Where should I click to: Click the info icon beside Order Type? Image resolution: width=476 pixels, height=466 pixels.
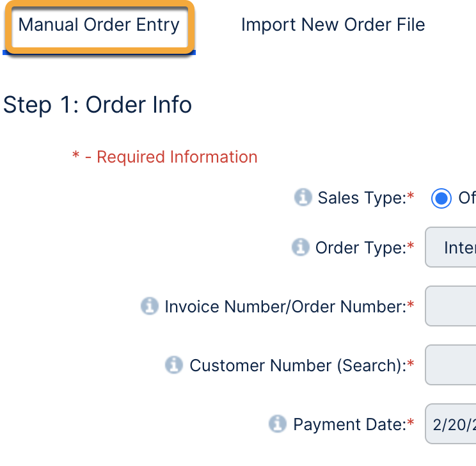coord(300,247)
